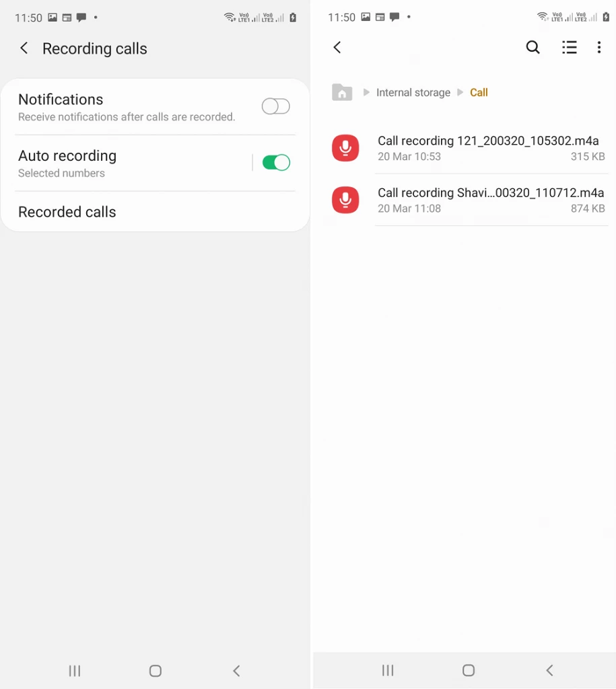Screen dimensions: 616x689
Task: Navigate to Internal storage breadcrumb
Action: [413, 93]
